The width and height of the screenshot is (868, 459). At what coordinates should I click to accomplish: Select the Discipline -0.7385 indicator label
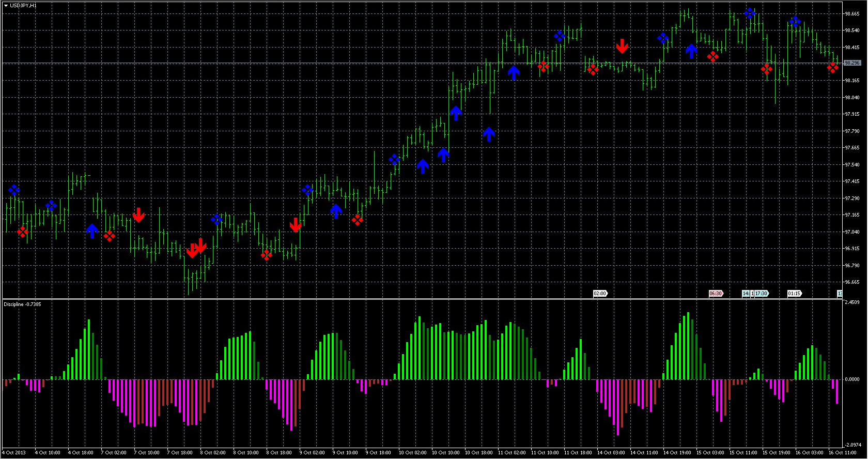coord(22,304)
